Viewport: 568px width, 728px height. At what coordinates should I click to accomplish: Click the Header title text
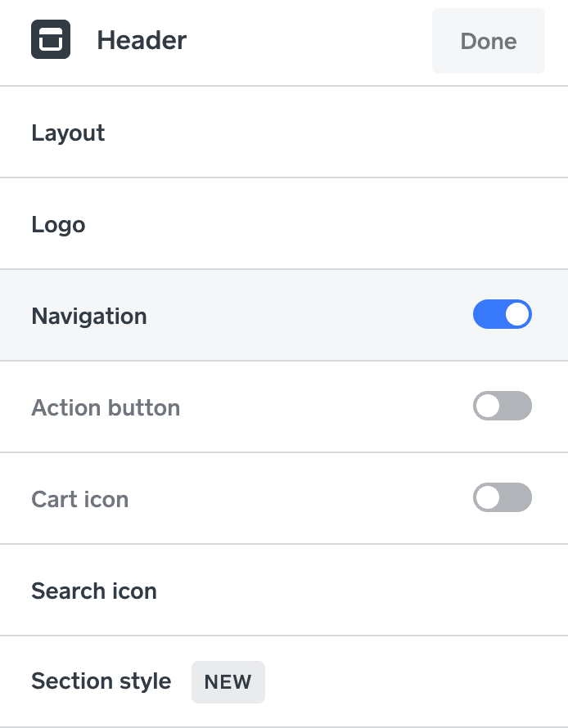142,40
